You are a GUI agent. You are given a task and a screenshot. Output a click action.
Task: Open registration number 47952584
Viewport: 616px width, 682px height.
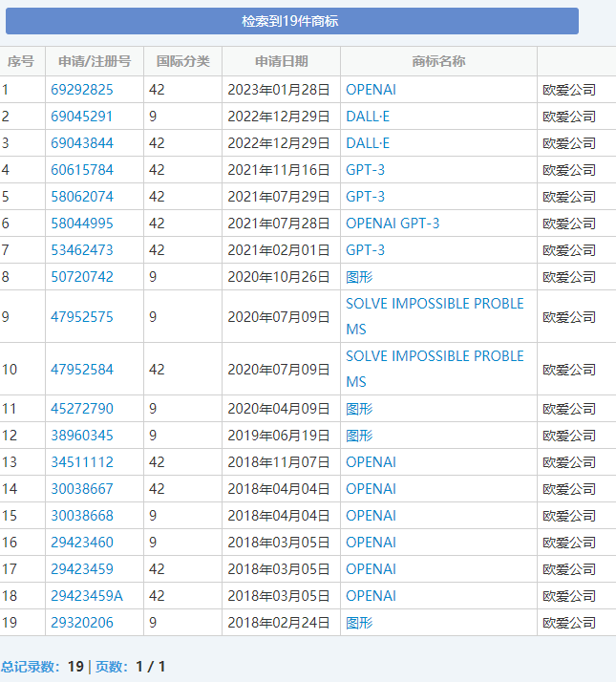tap(82, 370)
